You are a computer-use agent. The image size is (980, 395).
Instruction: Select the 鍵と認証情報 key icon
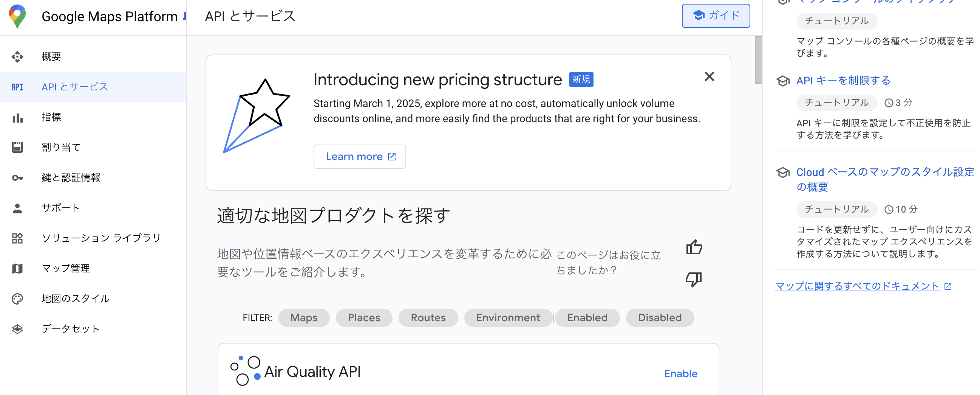click(18, 177)
